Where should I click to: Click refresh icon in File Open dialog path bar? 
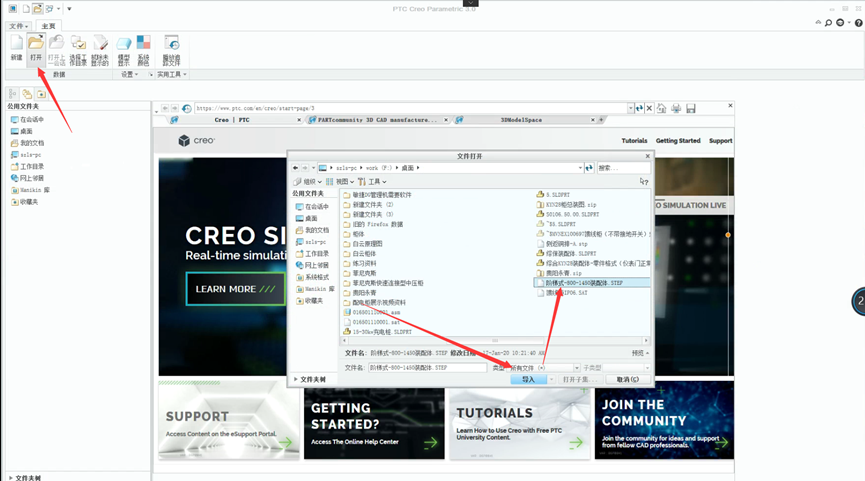coord(589,168)
